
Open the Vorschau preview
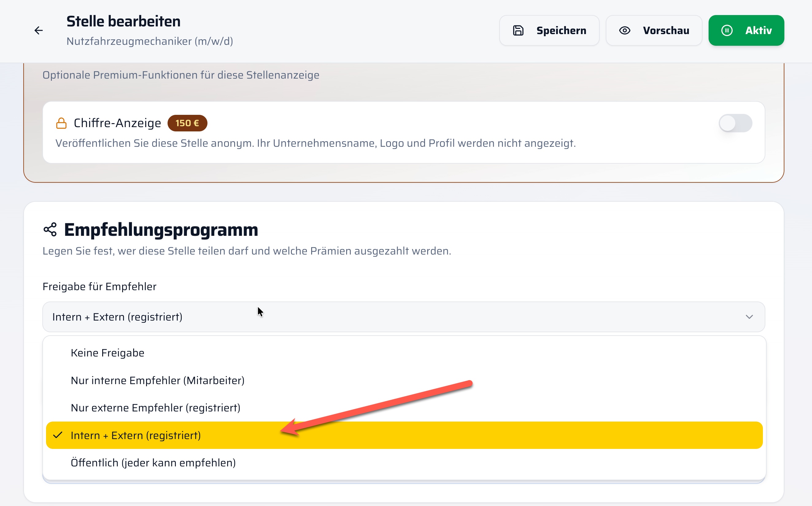[x=654, y=30]
